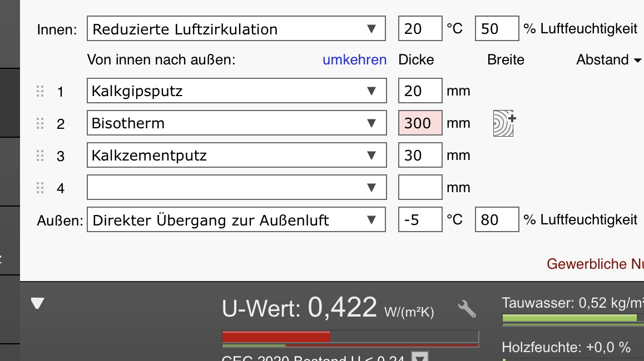Select the inside humidity field showing 50
The width and height of the screenshot is (644, 361).
coord(496,29)
